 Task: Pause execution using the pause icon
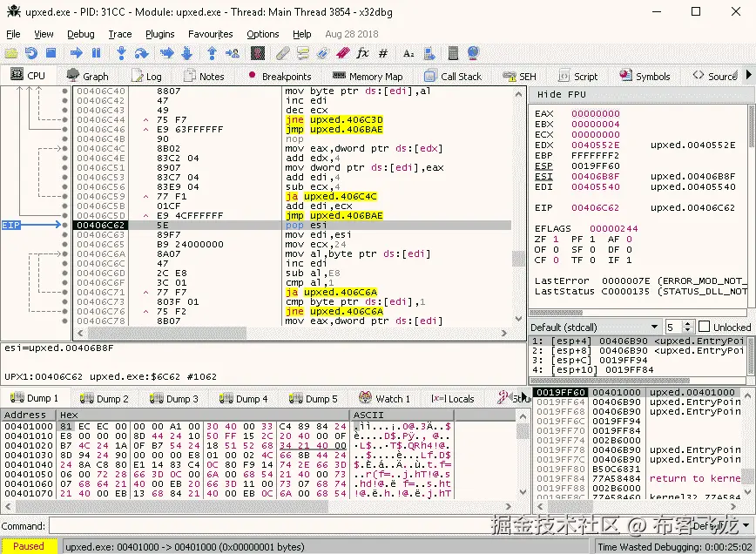point(96,53)
